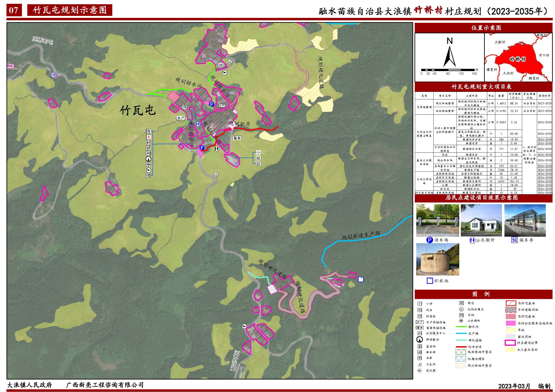Click the blue 贮水池 square marker on the map

click(361, 279)
